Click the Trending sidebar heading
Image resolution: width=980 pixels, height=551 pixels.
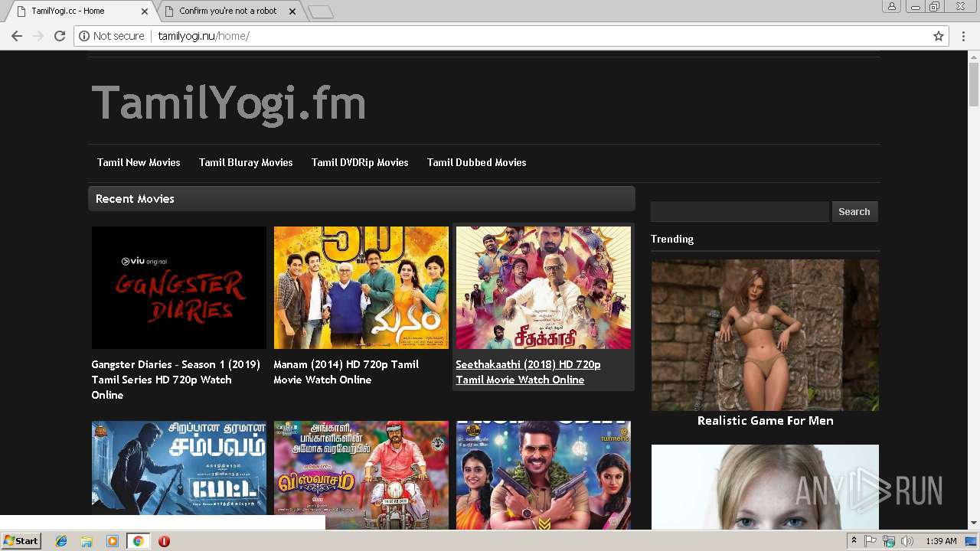coord(672,239)
